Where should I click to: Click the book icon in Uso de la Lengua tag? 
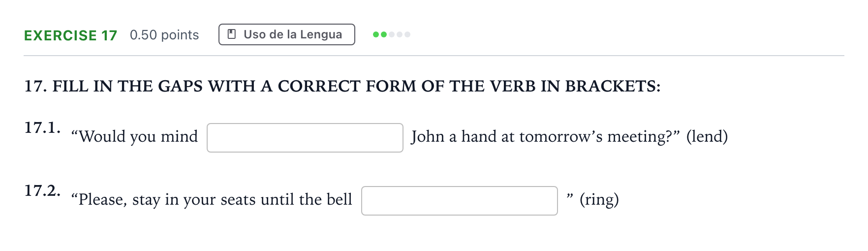pyautogui.click(x=231, y=34)
